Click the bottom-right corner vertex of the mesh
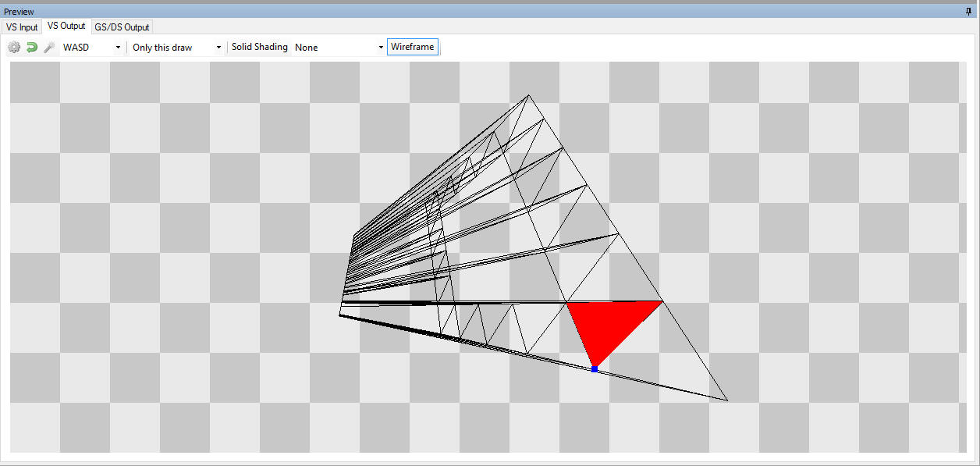This screenshot has width=980, height=466. (727, 401)
